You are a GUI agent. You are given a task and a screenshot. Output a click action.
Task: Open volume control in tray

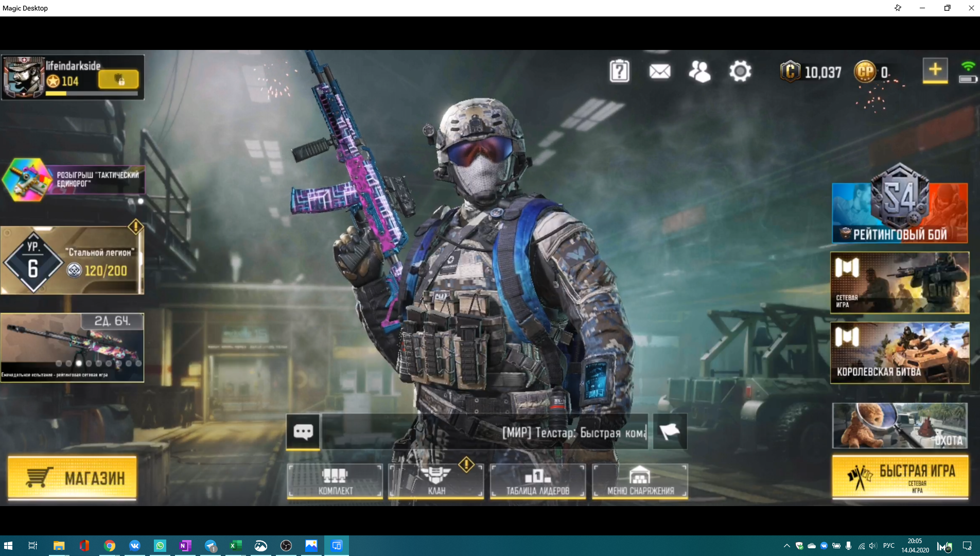point(873,546)
